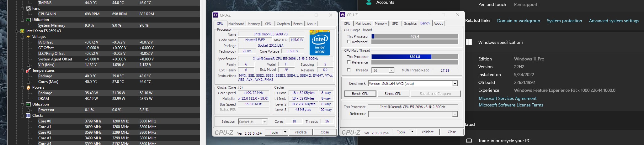Collapse the Intel Xeon E5 2699 v3 node

16,31
